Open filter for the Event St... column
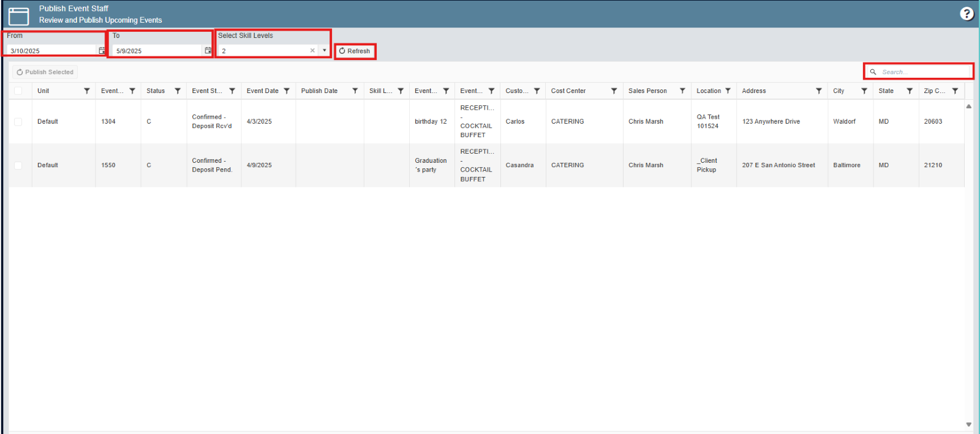Viewport: 980px width, 434px height. (x=232, y=91)
